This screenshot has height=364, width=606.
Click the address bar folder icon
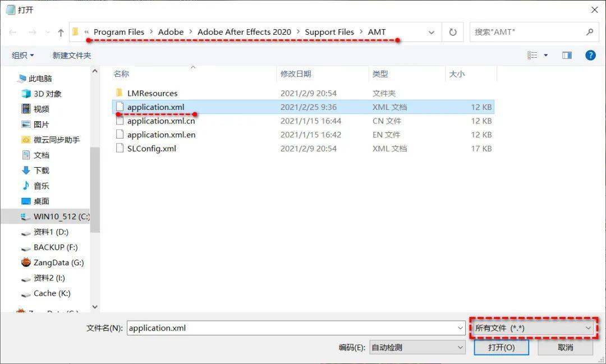tap(75, 31)
